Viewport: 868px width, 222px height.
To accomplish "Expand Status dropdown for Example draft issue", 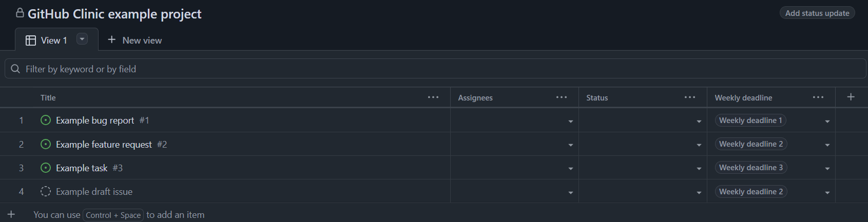I will (x=699, y=193).
